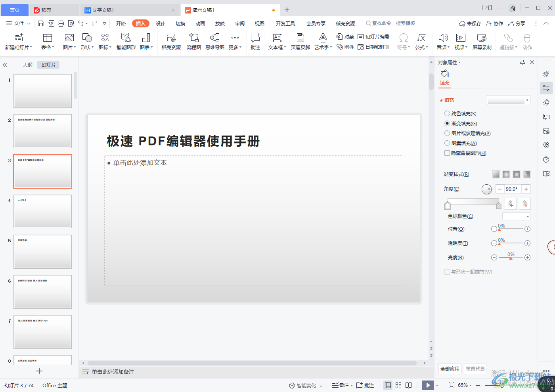Screen dimensions: 555x392
Task: Switch to slide sorter view icon
Action: tap(398, 385)
